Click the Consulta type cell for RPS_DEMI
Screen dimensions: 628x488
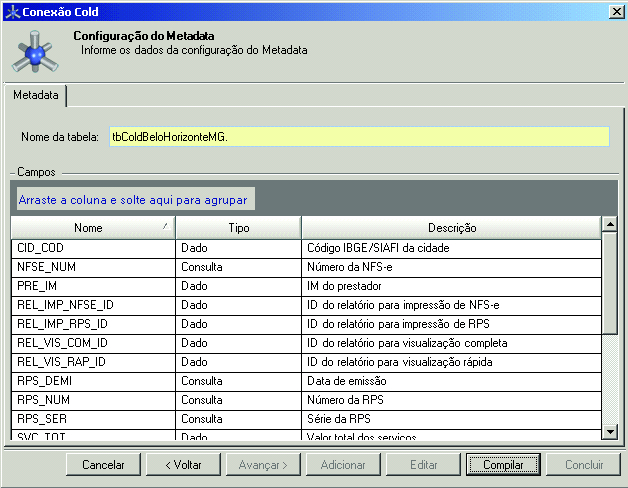(x=238, y=381)
